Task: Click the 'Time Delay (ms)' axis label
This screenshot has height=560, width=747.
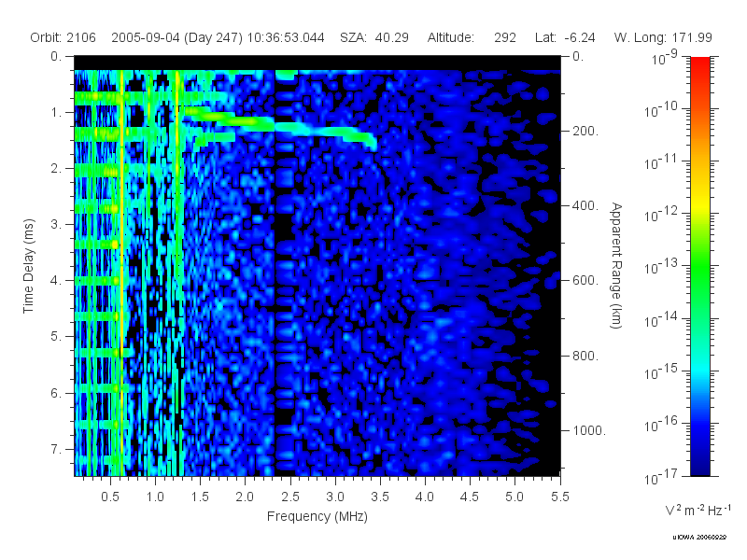Action: click(29, 266)
